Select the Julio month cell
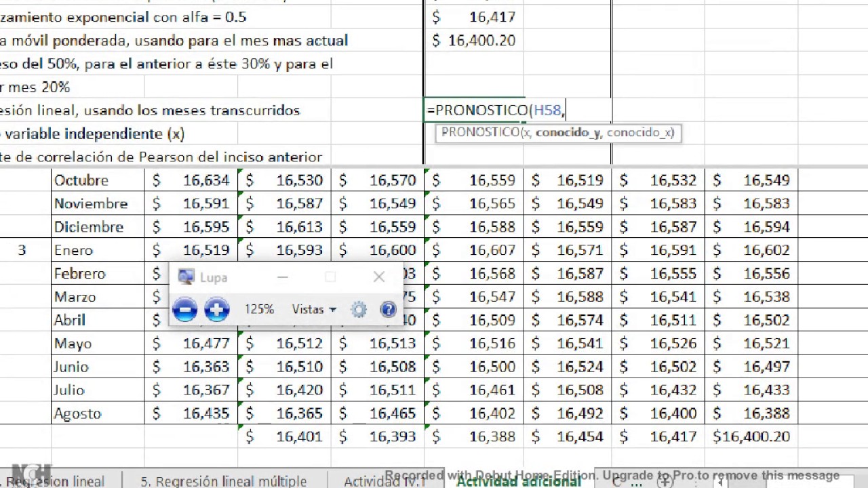This screenshot has width=868, height=488. point(98,390)
